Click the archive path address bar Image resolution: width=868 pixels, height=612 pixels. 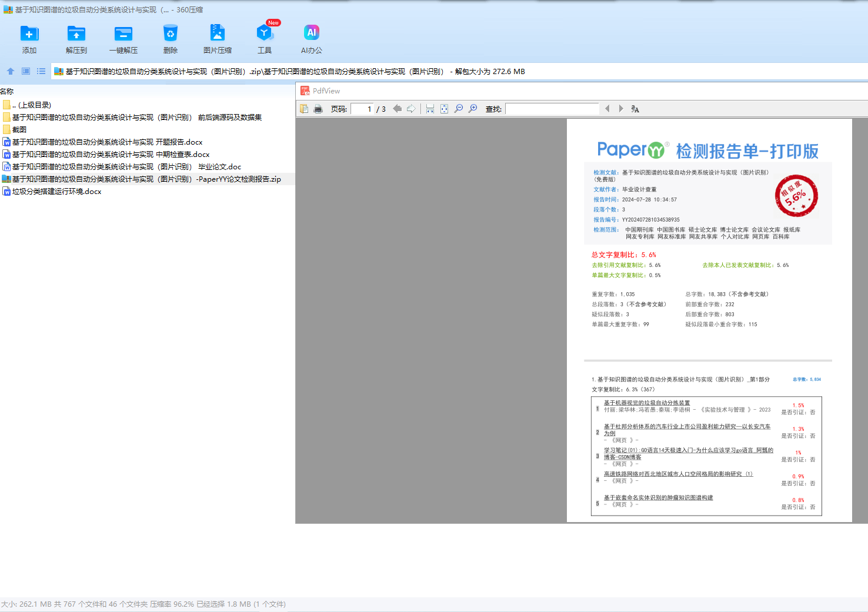coord(459,71)
